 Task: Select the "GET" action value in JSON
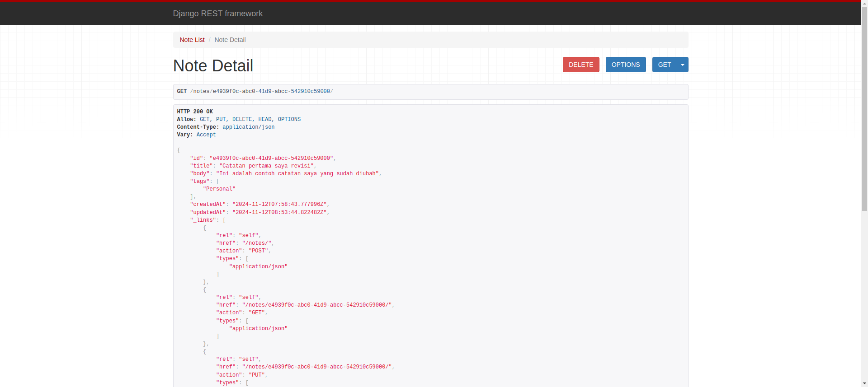[257, 313]
